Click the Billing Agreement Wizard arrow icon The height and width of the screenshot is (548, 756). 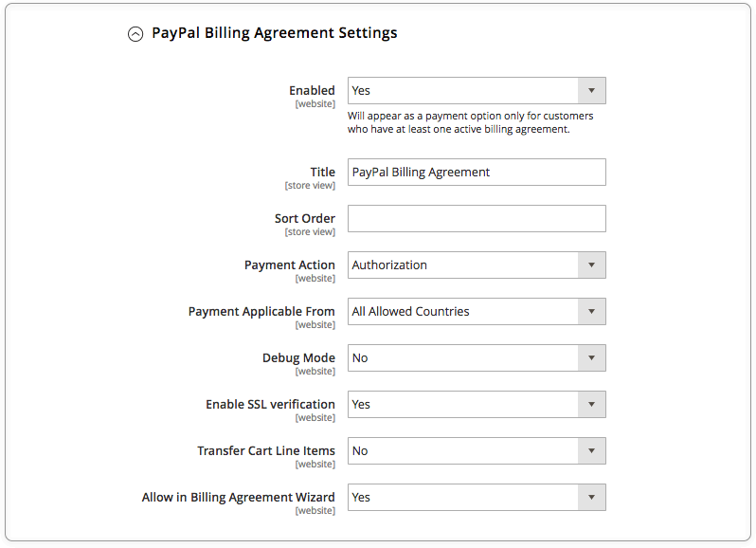point(591,498)
